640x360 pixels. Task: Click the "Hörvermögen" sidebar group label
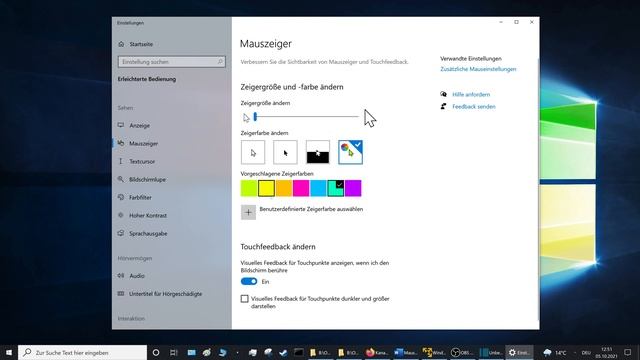click(x=135, y=258)
